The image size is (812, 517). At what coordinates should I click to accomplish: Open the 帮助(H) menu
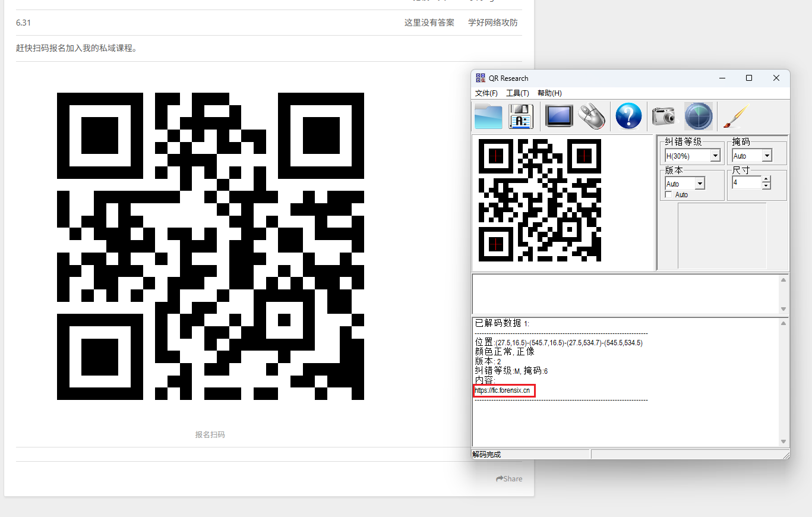[549, 93]
